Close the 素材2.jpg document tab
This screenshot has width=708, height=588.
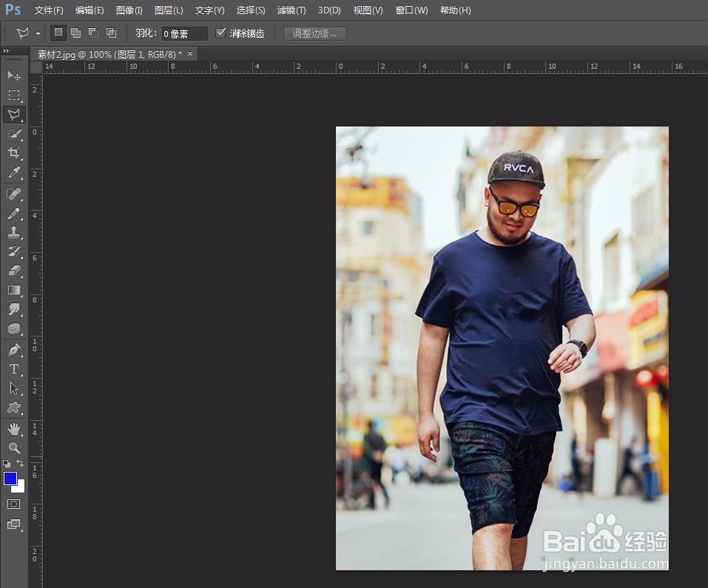(190, 54)
